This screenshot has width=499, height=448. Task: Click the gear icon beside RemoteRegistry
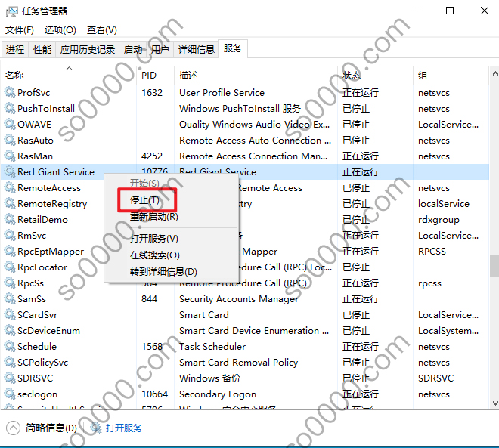10,204
